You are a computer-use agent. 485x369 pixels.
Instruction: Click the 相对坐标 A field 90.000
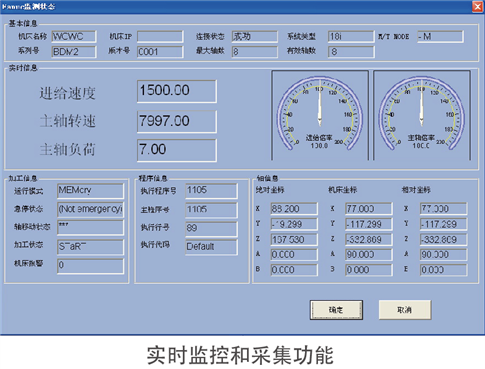coord(443,255)
